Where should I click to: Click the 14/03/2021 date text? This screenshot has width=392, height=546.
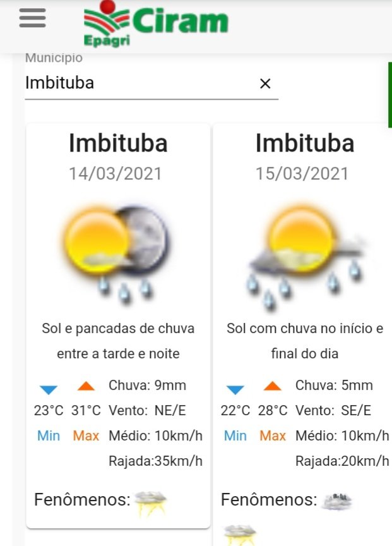click(116, 174)
